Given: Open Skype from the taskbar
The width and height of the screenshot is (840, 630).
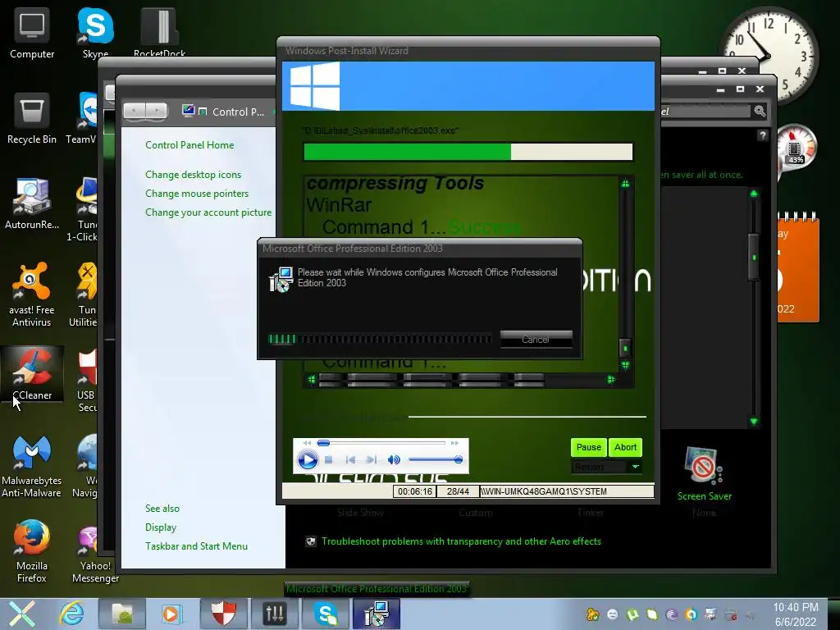Looking at the screenshot, I should [325, 614].
